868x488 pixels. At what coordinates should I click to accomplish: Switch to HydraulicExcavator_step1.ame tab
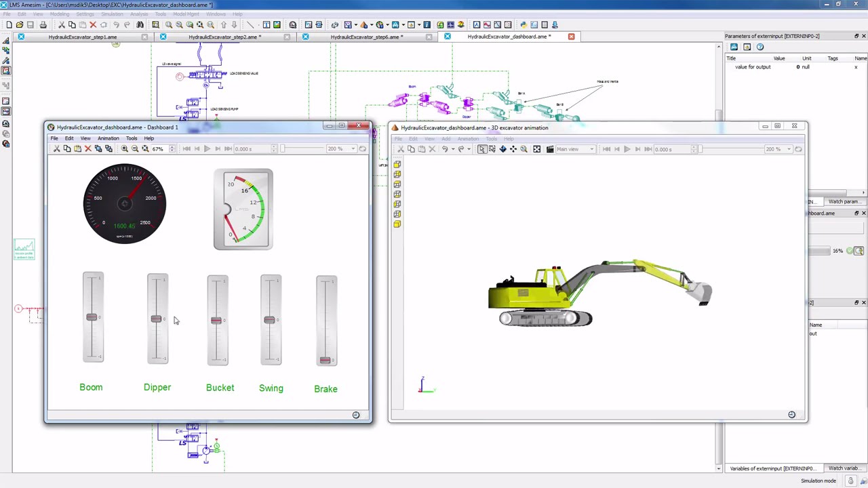pyautogui.click(x=83, y=37)
